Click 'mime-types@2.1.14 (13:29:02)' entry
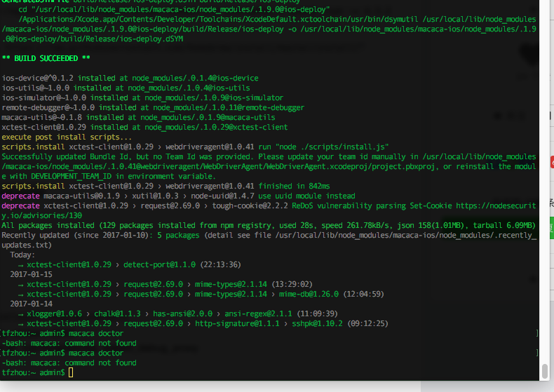554x392 pixels. point(253,284)
